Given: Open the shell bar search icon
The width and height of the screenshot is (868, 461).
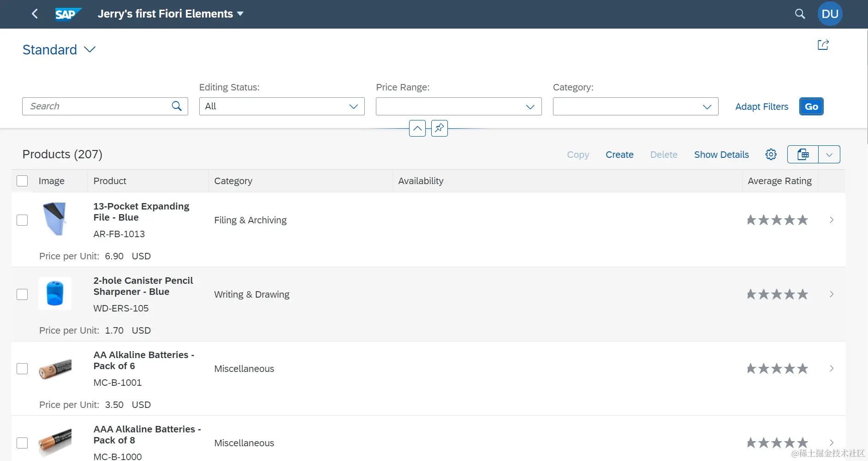Looking at the screenshot, I should pos(800,14).
